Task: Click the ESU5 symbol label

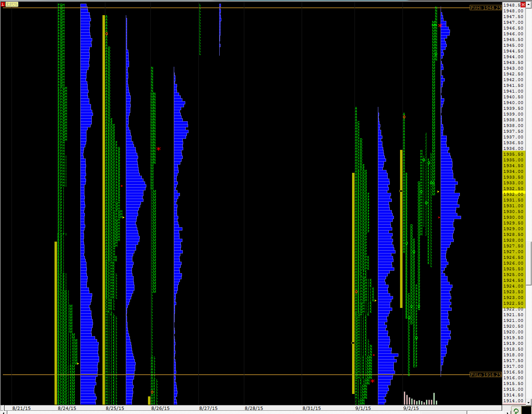Action: coord(12,4)
